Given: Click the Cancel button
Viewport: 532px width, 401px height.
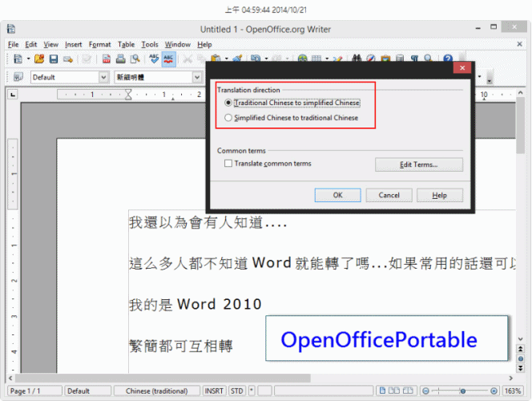Looking at the screenshot, I should point(389,195).
